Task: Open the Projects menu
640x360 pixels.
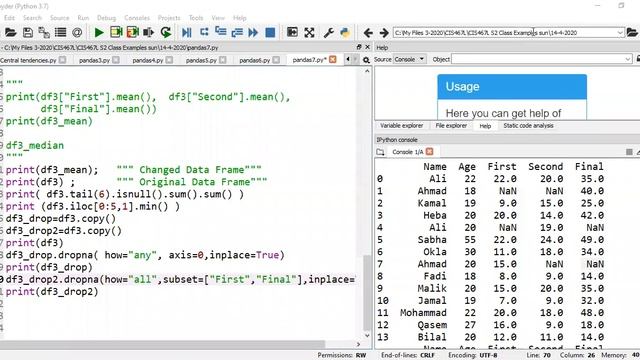Action: [169, 18]
